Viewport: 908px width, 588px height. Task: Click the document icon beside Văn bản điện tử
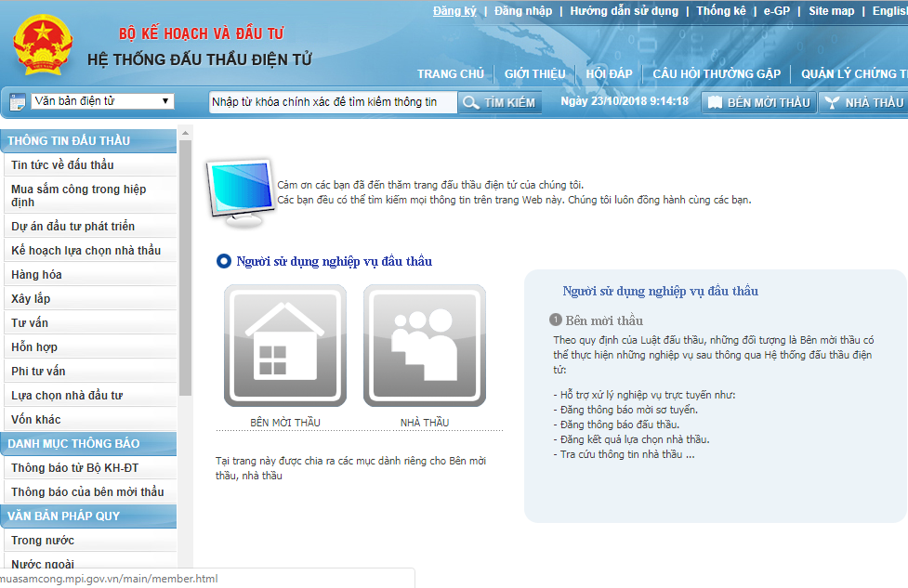pos(18,102)
